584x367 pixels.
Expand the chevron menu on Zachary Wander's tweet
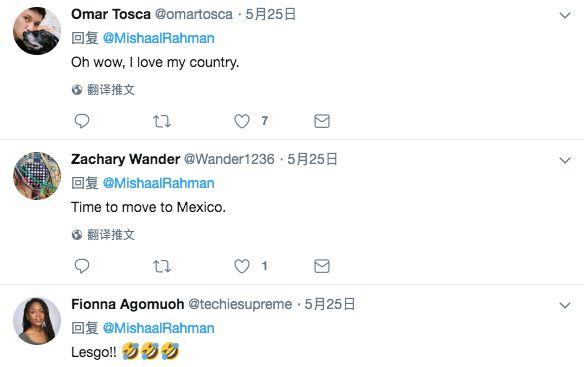pyautogui.click(x=565, y=160)
